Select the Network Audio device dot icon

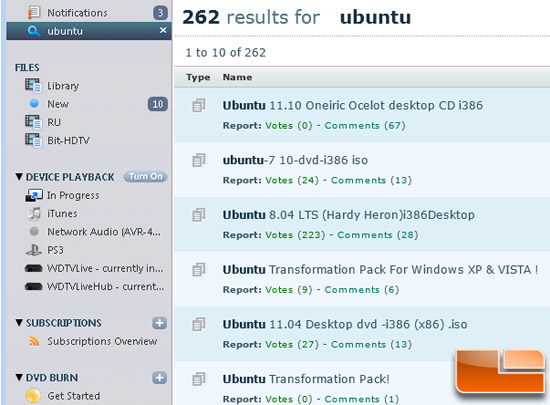tap(34, 231)
